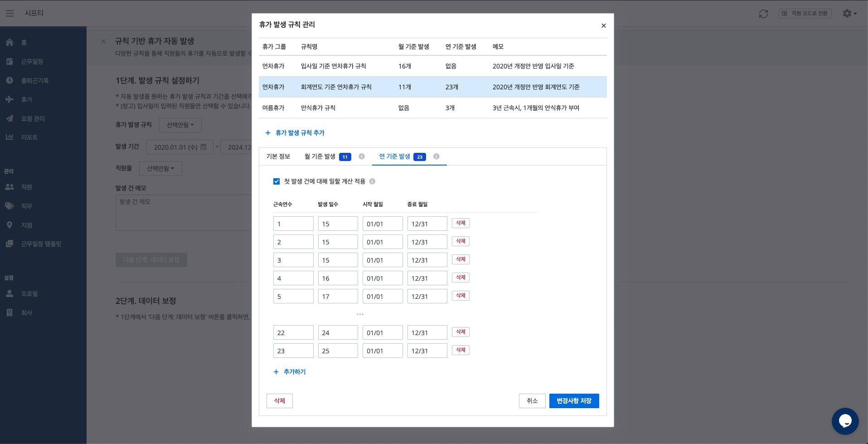Click the 16개 cell in 월 기준 발생 column
The image size is (868, 444).
coord(405,66)
